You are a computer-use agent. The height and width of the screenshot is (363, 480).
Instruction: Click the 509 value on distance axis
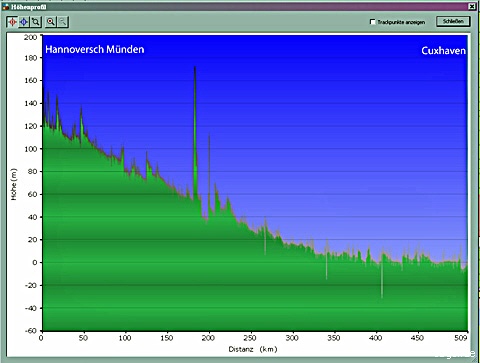point(461,338)
